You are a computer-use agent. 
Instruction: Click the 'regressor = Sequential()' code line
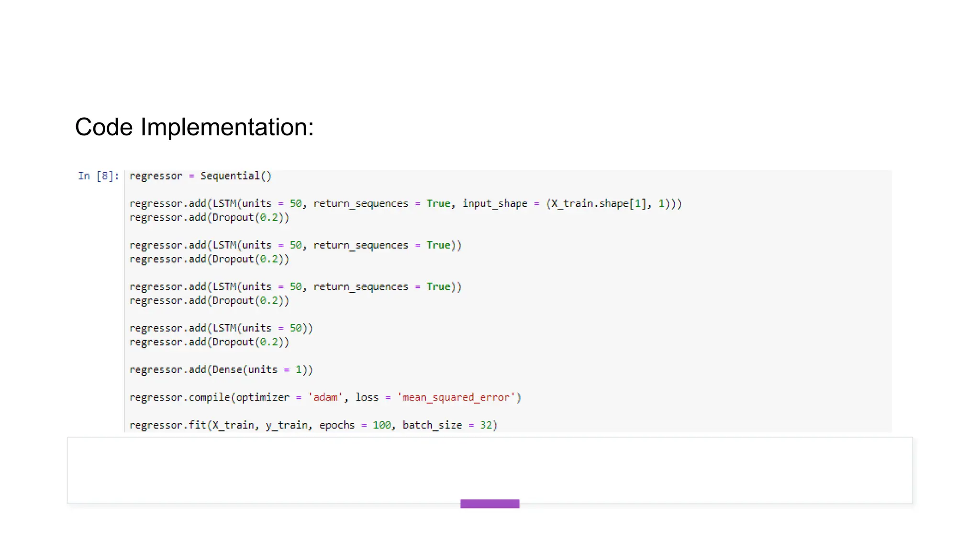tap(200, 176)
